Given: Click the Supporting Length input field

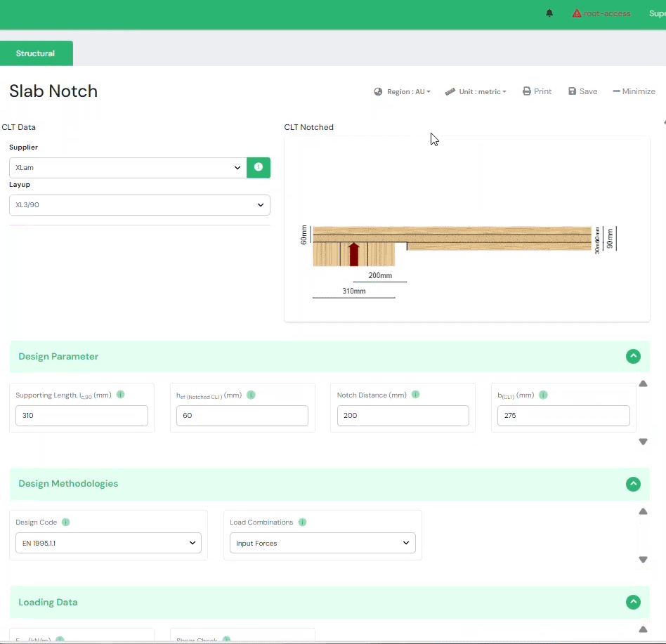Looking at the screenshot, I should pos(81,416).
